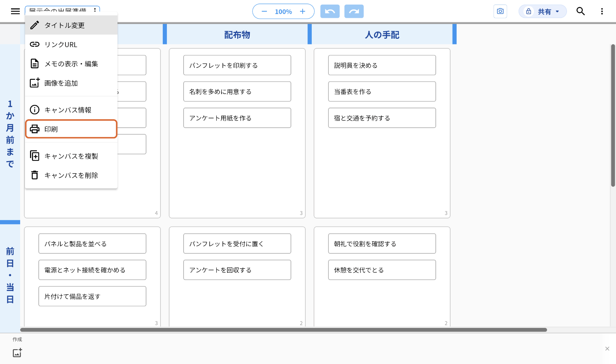Select card 朝礼で役割を確認する

(382, 244)
